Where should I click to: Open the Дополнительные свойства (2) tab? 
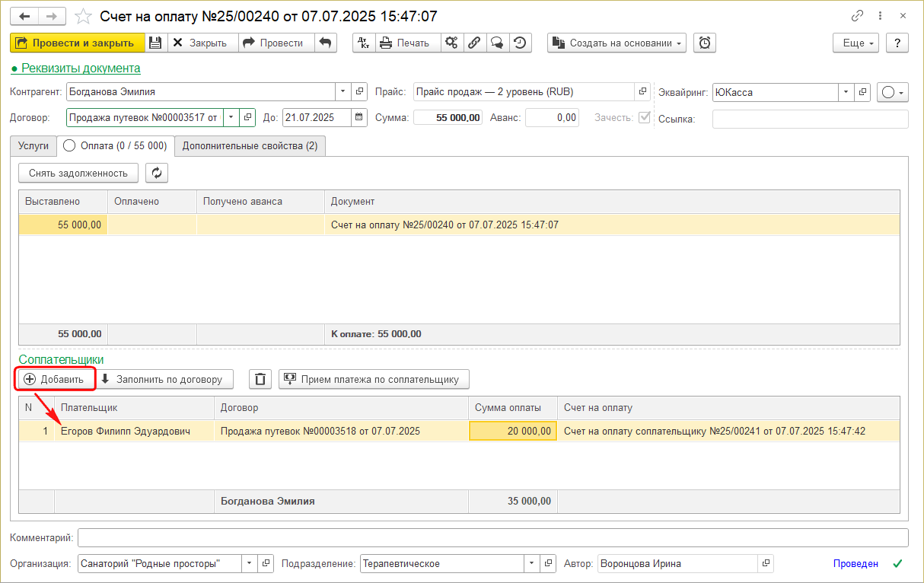pos(250,145)
